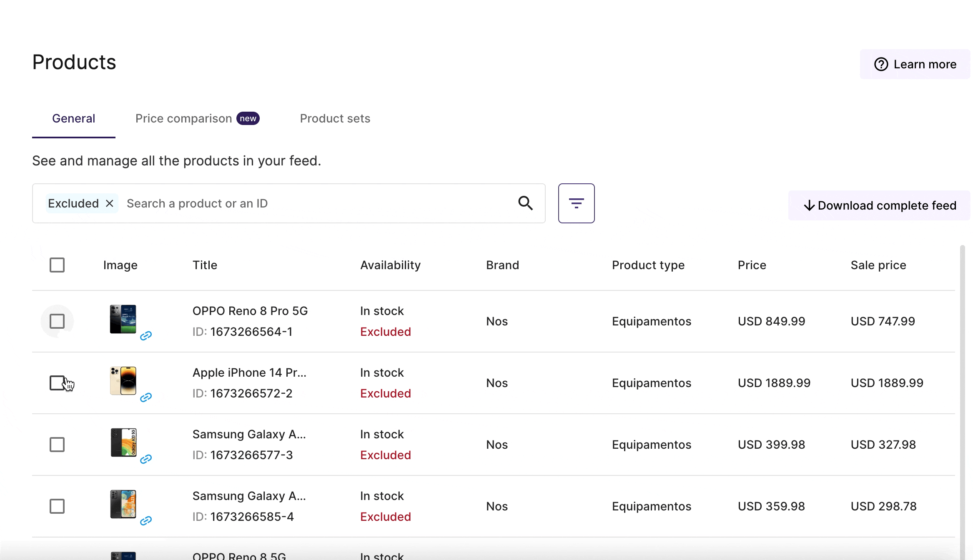Open thumbnail for product ID 1673266577-3
Image resolution: width=973 pixels, height=560 pixels.
123,442
